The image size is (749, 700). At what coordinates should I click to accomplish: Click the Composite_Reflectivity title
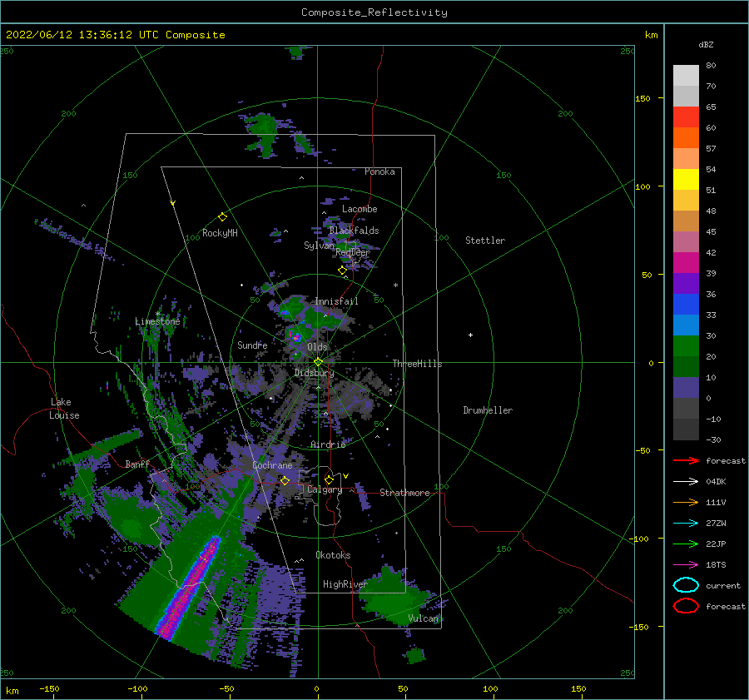[374, 12]
